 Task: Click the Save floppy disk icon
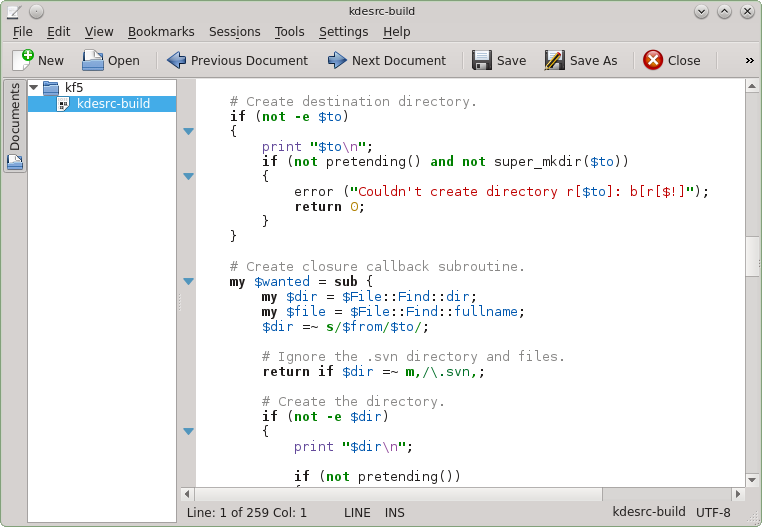pyautogui.click(x=482, y=60)
